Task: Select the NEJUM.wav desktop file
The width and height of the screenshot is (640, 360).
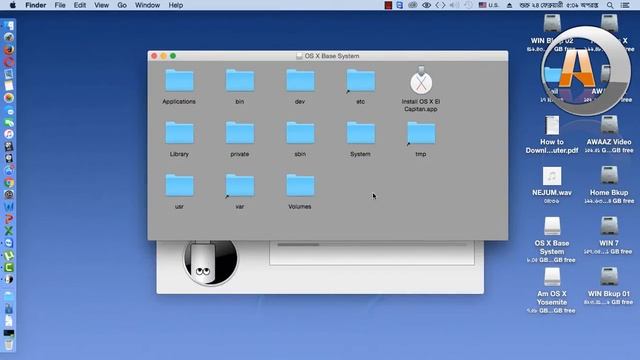Action: pos(552,176)
